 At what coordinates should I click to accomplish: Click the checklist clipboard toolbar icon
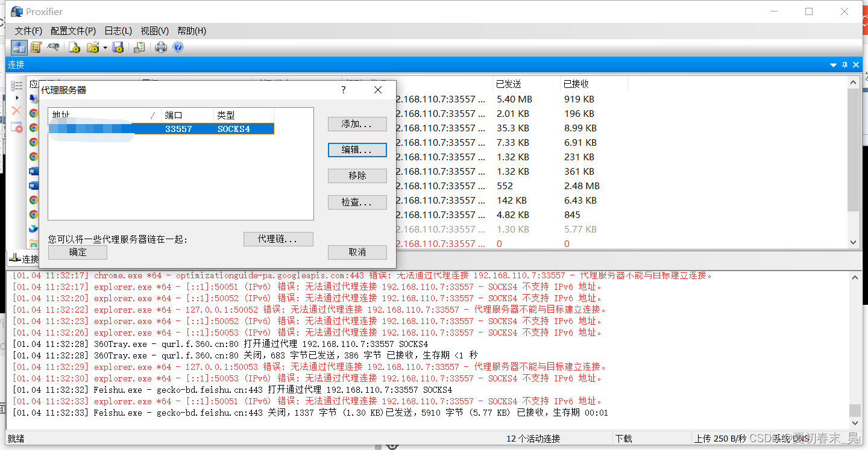139,48
